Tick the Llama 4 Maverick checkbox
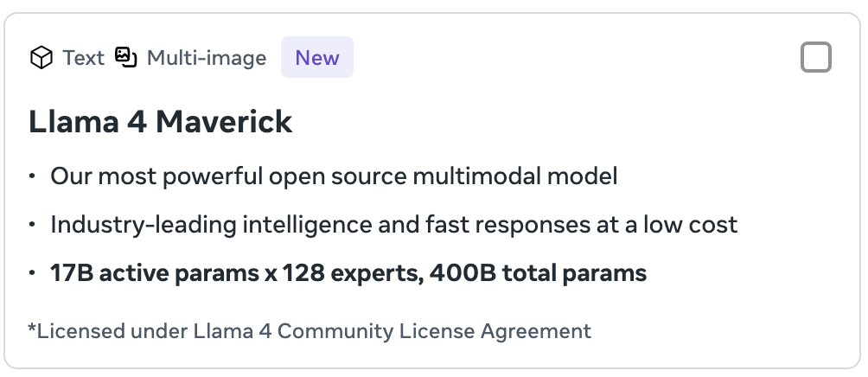 816,57
